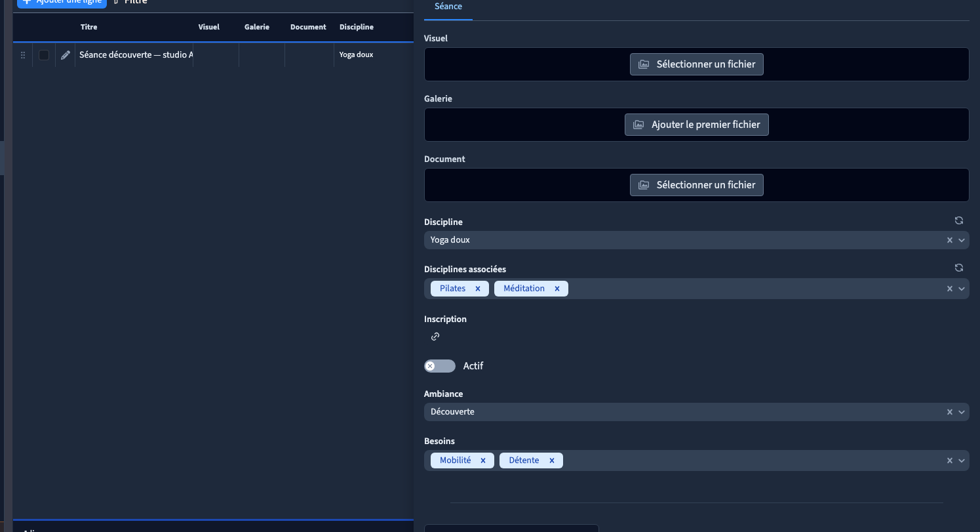The height and width of the screenshot is (532, 980).
Task: Click the Découverte value in the Ambiance field
Action: [x=452, y=412]
